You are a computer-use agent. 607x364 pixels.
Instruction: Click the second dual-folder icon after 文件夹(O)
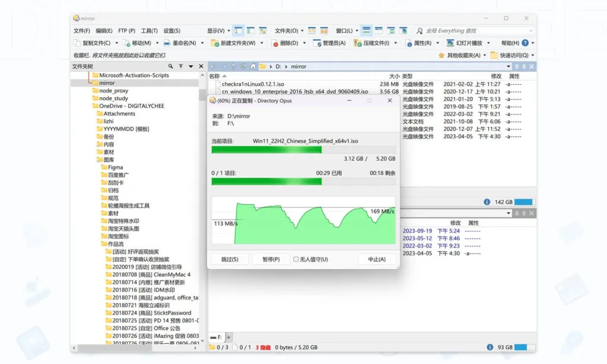pos(324,31)
